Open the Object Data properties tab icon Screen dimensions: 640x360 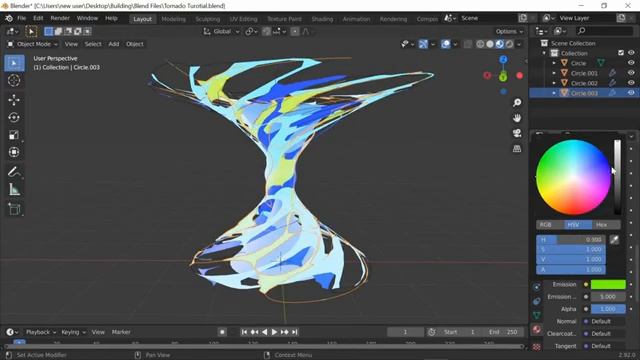(x=536, y=315)
